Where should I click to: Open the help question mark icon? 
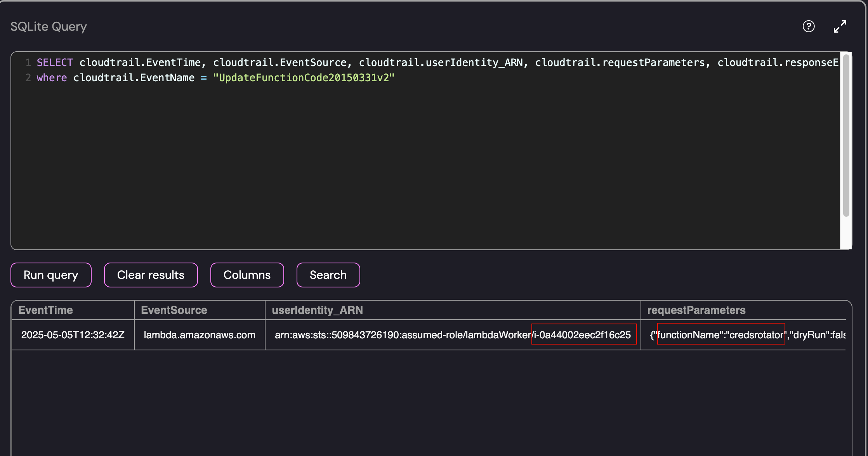[809, 26]
